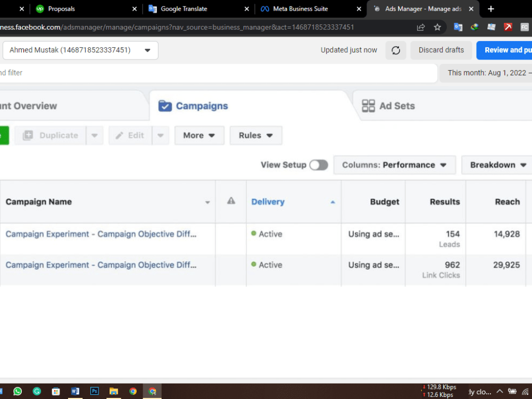This screenshot has width=532, height=399.
Task: Open the flag-shaped browser extension
Action: [491, 27]
